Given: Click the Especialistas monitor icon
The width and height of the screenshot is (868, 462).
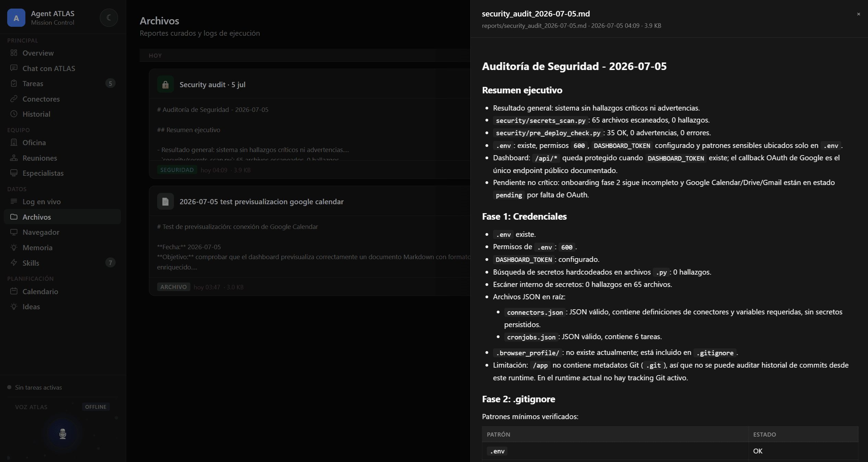Looking at the screenshot, I should point(14,173).
